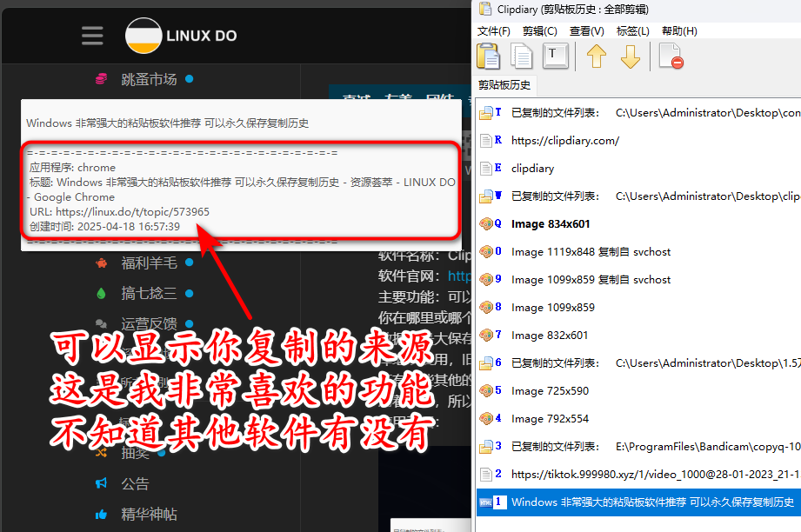Open the 文件(F) menu in Clipdiary

coord(493,31)
